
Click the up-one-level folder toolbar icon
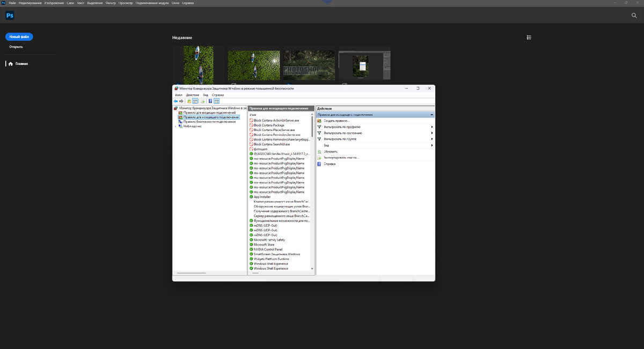(x=189, y=101)
